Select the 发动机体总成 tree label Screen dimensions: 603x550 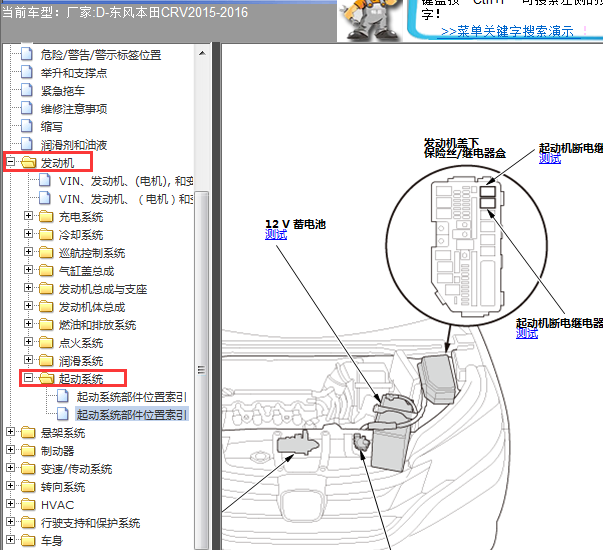[92, 307]
